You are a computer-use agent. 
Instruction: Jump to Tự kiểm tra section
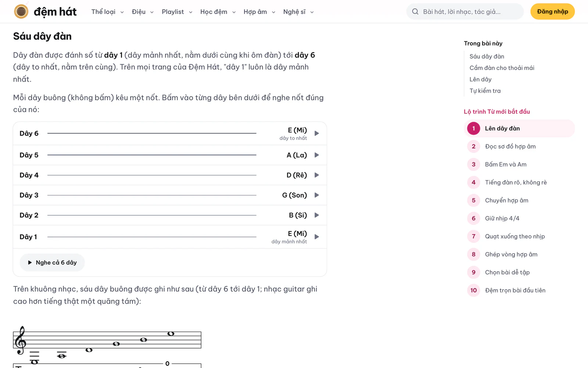click(x=485, y=91)
